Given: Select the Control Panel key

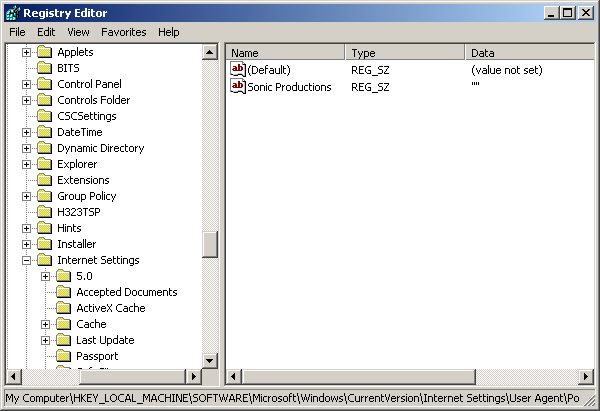Looking at the screenshot, I should pyautogui.click(x=89, y=84).
